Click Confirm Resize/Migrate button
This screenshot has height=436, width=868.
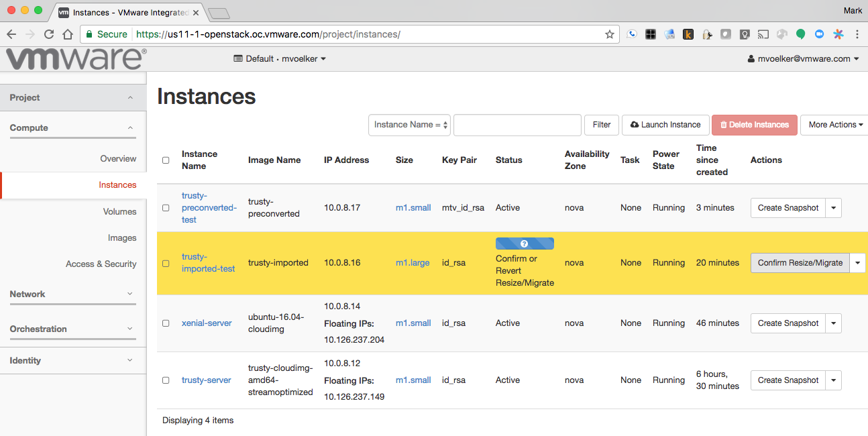coord(800,263)
